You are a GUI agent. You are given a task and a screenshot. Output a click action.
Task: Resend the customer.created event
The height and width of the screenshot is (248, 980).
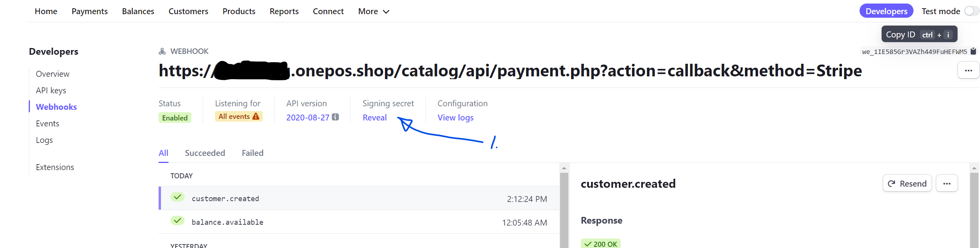tap(907, 183)
